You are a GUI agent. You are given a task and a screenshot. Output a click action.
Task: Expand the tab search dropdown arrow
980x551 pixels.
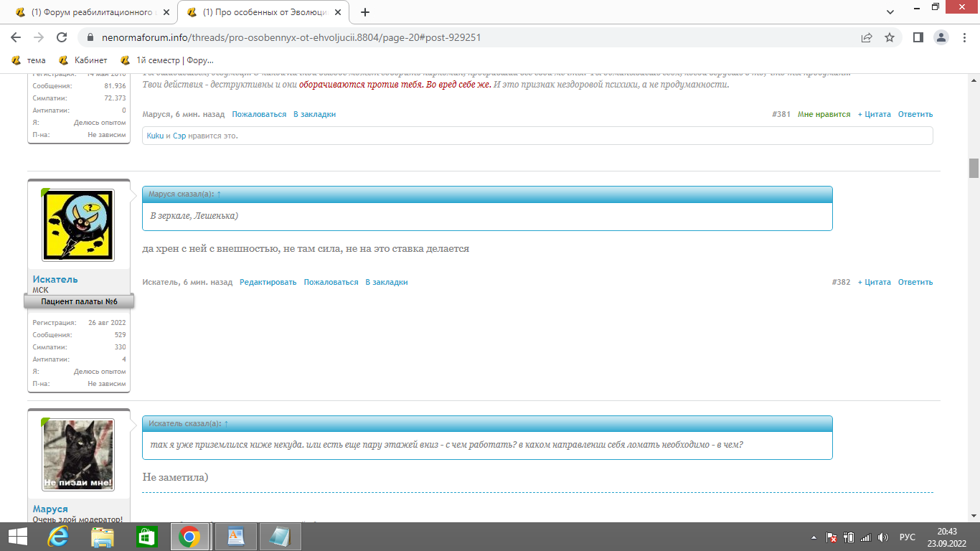(x=890, y=12)
